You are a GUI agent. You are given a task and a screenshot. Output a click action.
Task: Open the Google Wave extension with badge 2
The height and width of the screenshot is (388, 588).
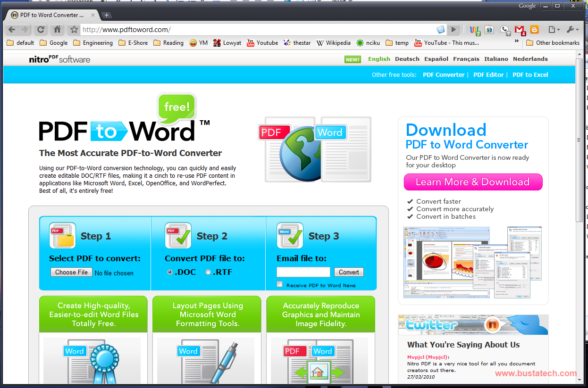coord(475,30)
